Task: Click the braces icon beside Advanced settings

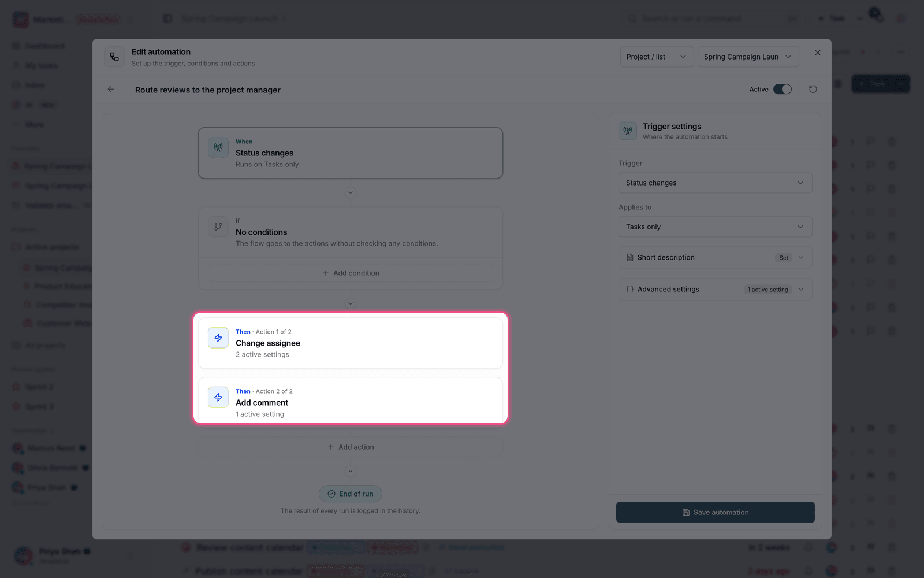Action: click(x=630, y=290)
